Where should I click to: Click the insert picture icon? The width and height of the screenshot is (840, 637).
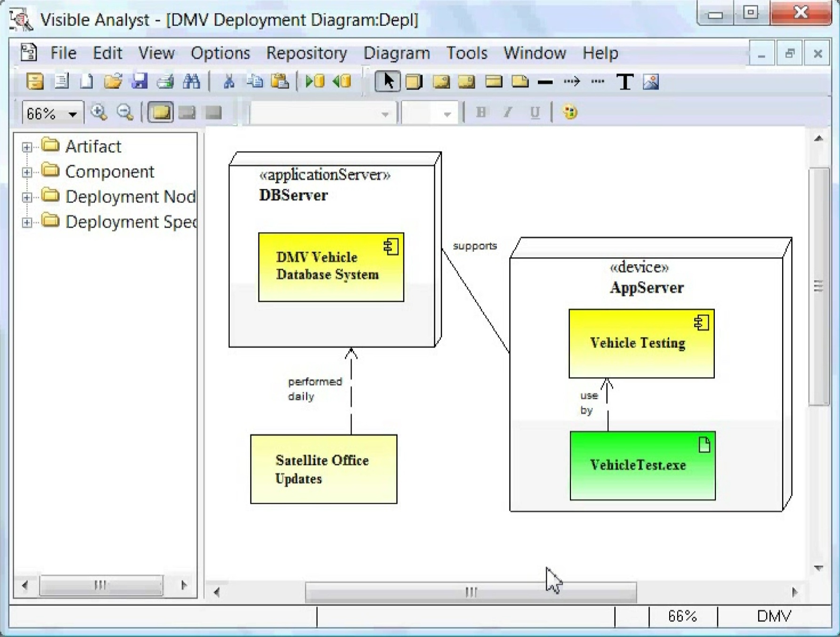tap(651, 82)
